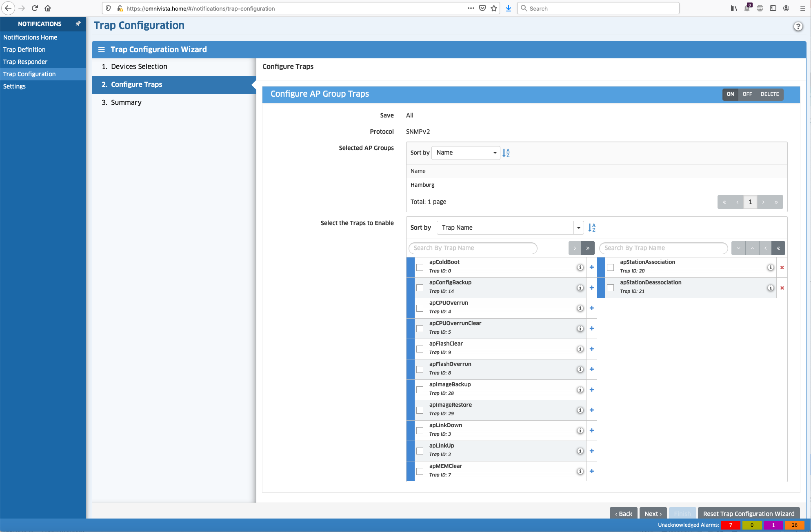The width and height of the screenshot is (811, 532).
Task: Open Trap Responder in sidebar
Action: (x=25, y=62)
